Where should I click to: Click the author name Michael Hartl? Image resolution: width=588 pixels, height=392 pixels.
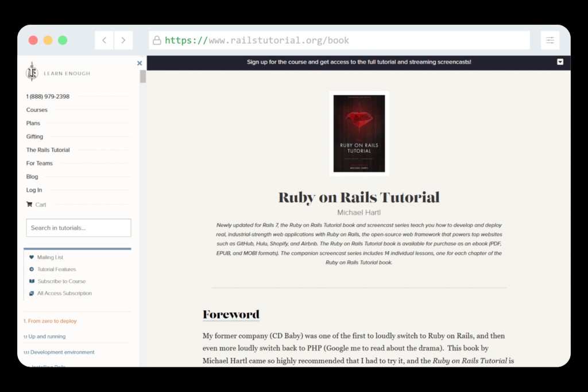tap(359, 212)
